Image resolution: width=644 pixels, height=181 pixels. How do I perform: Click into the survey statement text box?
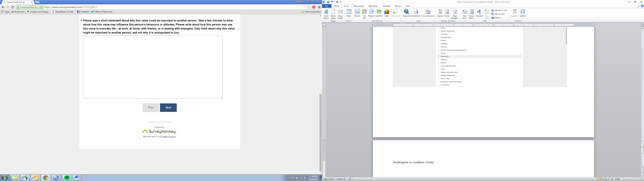153,67
